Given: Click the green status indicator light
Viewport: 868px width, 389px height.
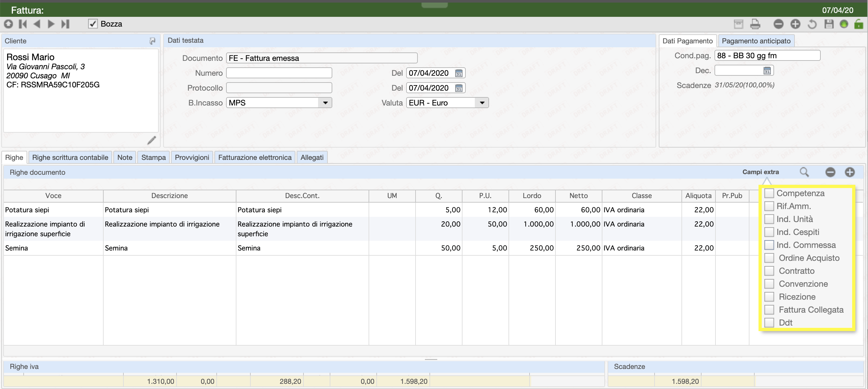Looking at the screenshot, I should (844, 24).
